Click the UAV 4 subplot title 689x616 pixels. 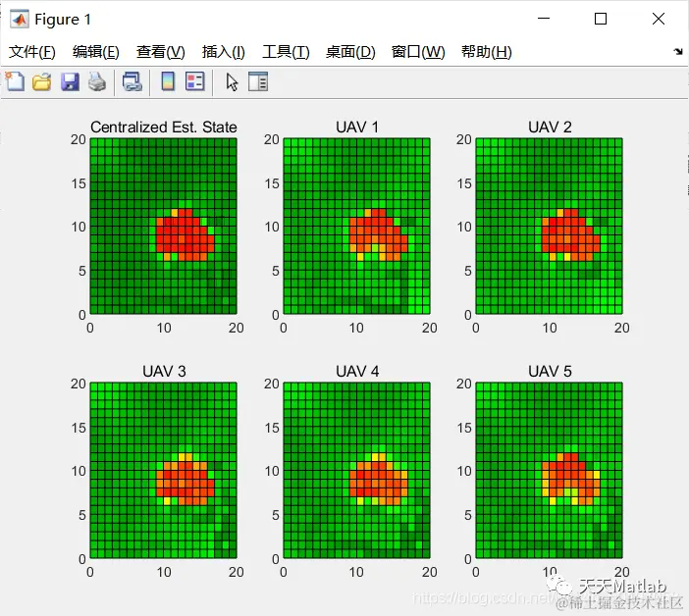point(357,372)
